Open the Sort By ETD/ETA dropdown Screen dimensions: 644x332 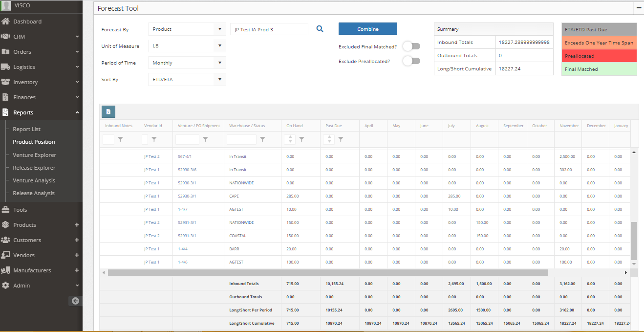coord(187,79)
